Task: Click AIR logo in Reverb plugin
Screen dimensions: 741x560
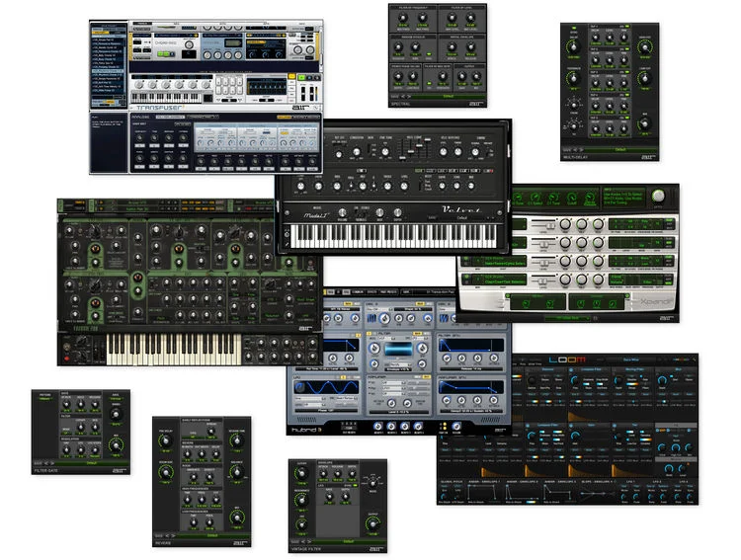Action: point(239,543)
